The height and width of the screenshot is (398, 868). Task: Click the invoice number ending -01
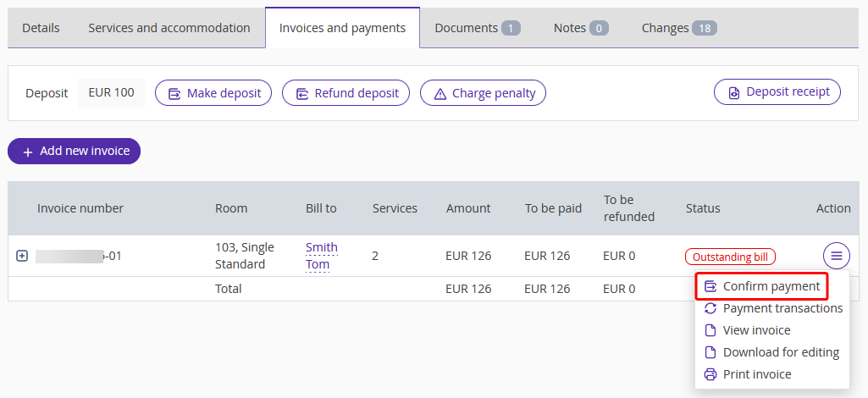pyautogui.click(x=79, y=257)
